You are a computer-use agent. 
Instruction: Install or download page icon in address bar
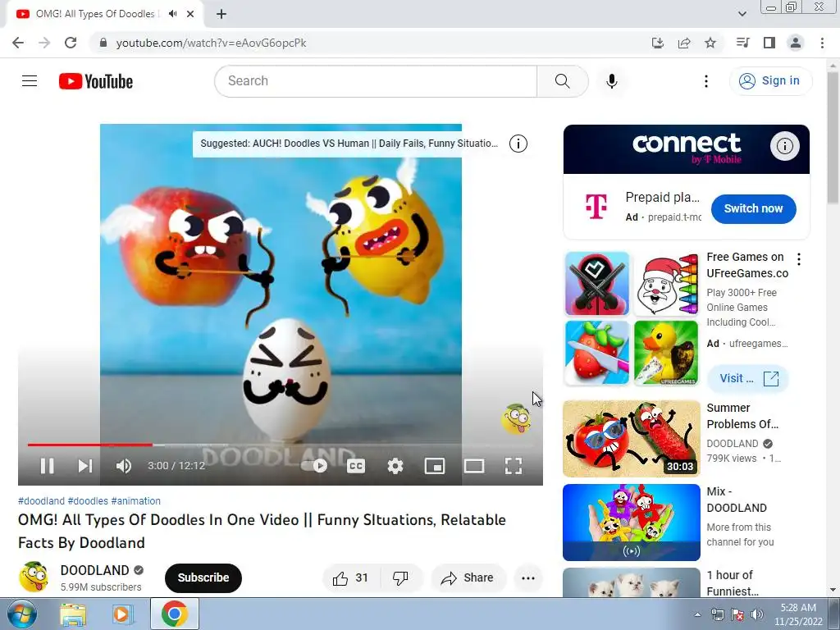(658, 43)
